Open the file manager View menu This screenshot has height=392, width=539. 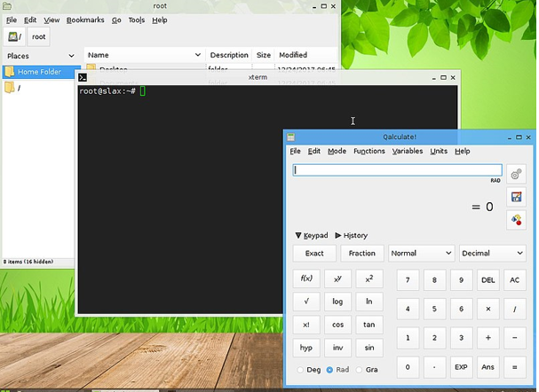[x=52, y=20]
